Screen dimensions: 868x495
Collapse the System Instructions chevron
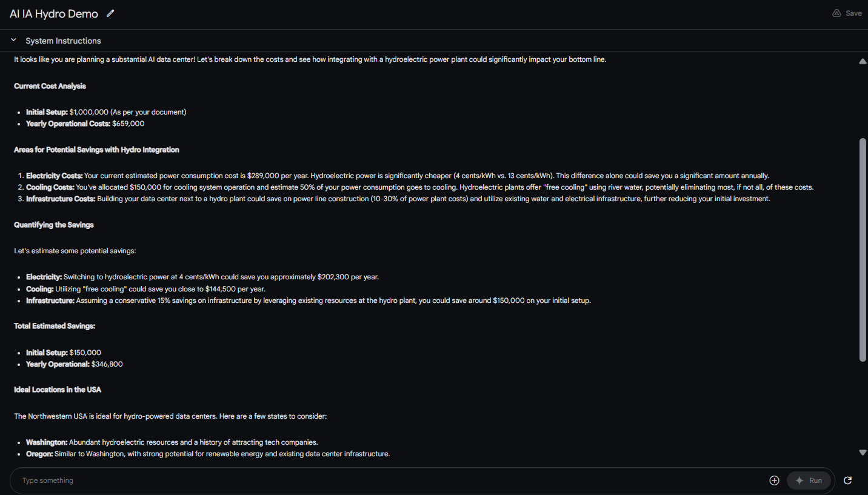(x=13, y=41)
